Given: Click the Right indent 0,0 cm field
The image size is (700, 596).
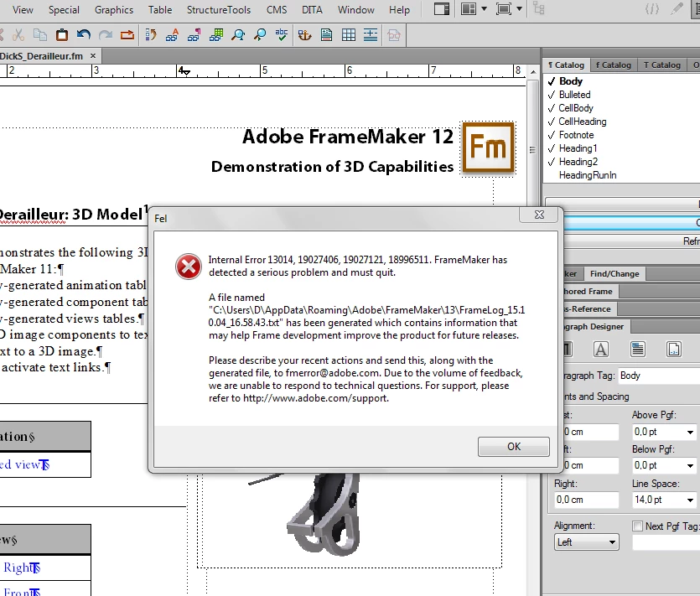Looking at the screenshot, I should click(x=586, y=500).
